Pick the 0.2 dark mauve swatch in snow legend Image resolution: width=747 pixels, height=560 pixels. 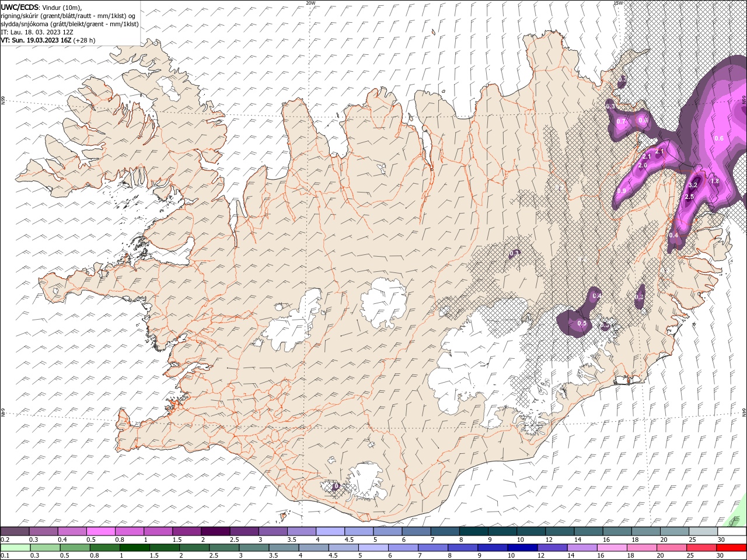click(x=15, y=531)
